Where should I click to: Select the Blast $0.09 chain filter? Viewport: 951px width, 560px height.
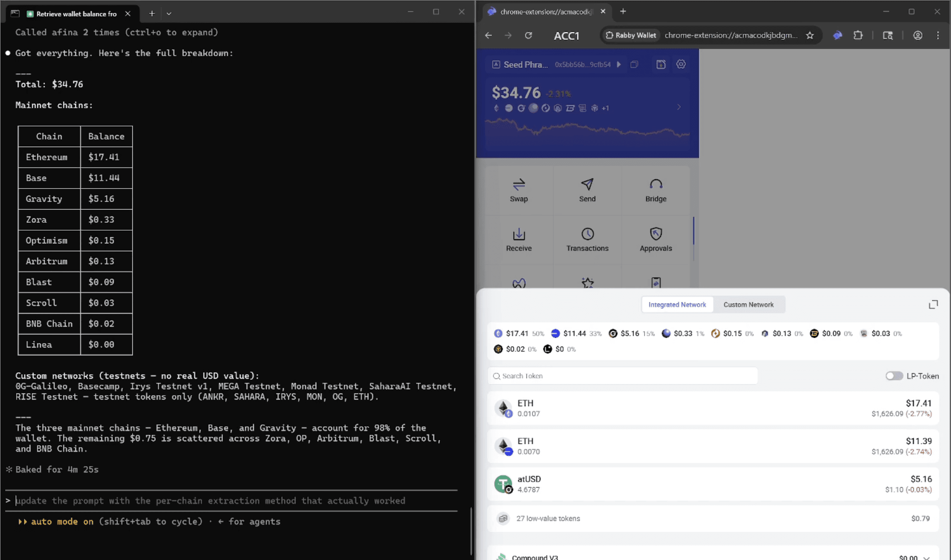point(831,334)
